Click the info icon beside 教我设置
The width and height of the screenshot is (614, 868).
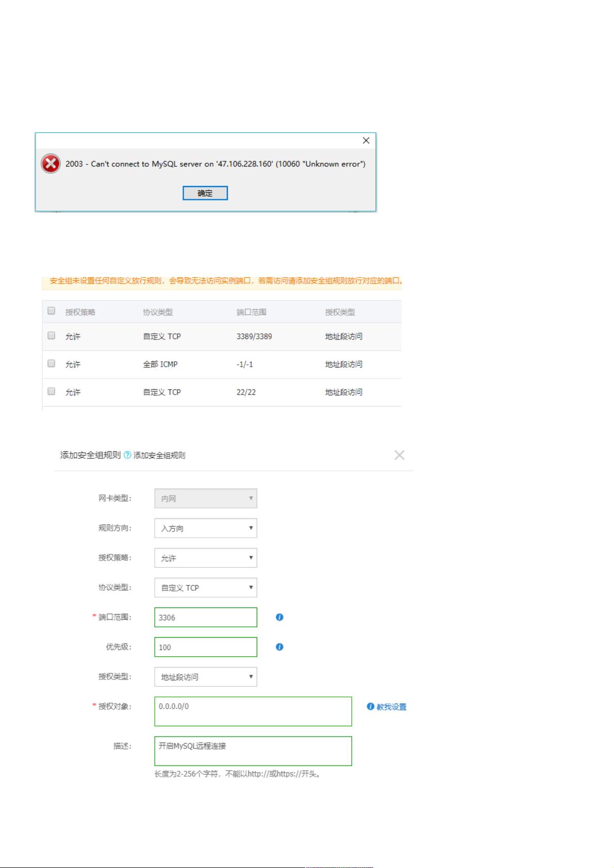pyautogui.click(x=370, y=707)
